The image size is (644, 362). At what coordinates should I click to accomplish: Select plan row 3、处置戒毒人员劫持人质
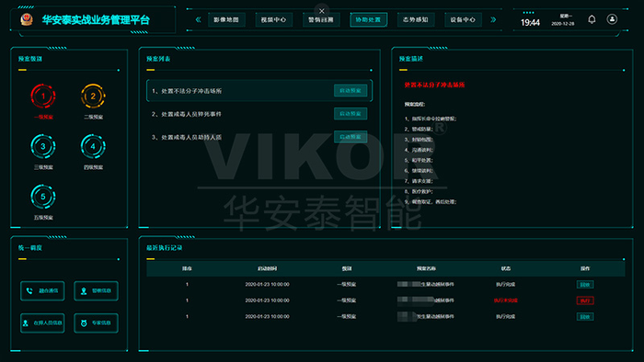click(x=259, y=137)
